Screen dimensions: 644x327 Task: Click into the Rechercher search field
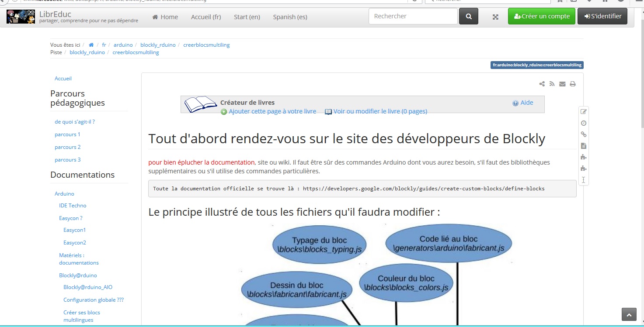point(413,17)
